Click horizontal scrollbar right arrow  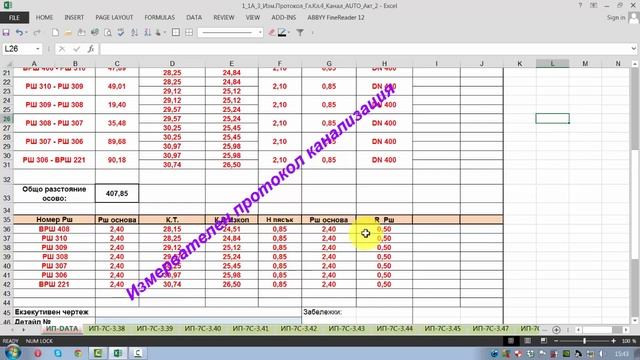coord(626,329)
